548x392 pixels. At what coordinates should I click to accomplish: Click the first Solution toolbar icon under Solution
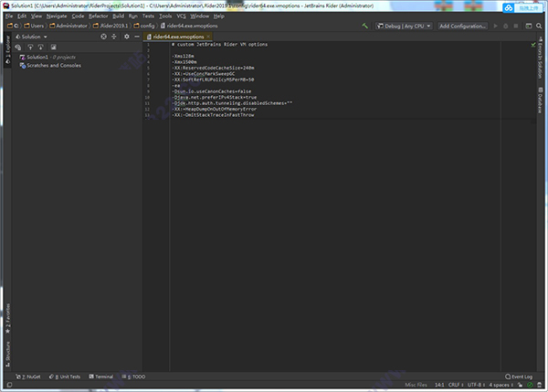pyautogui.click(x=18, y=48)
